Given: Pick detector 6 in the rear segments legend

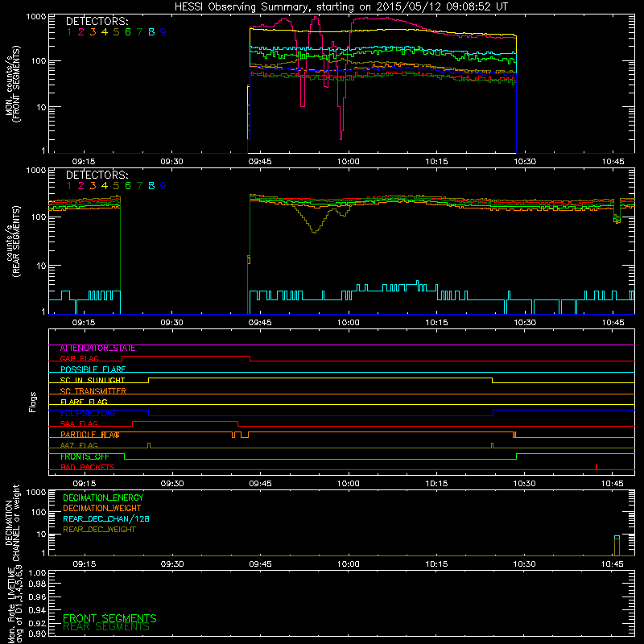Looking at the screenshot, I should click(128, 186).
